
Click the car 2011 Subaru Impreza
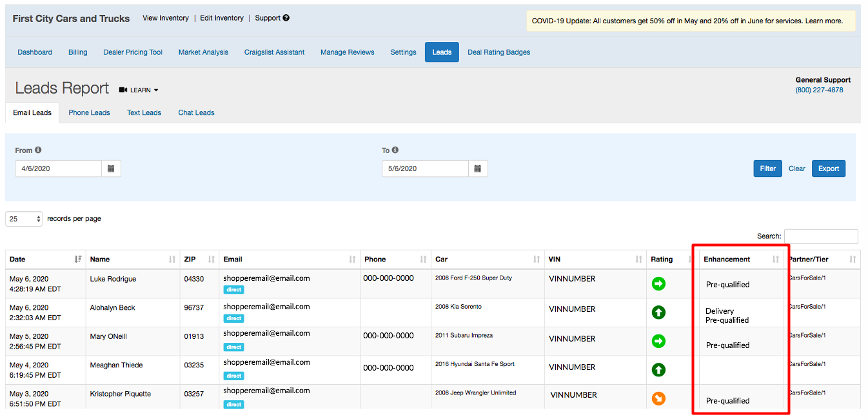464,335
